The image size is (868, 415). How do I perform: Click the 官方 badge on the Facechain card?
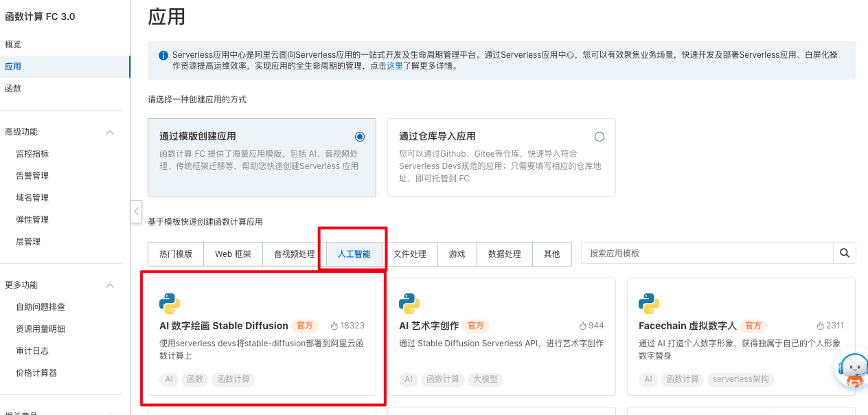pos(754,326)
